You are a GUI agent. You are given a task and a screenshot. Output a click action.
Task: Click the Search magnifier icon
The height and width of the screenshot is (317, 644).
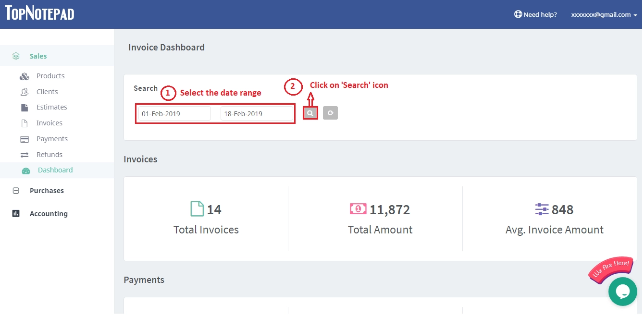coord(310,113)
